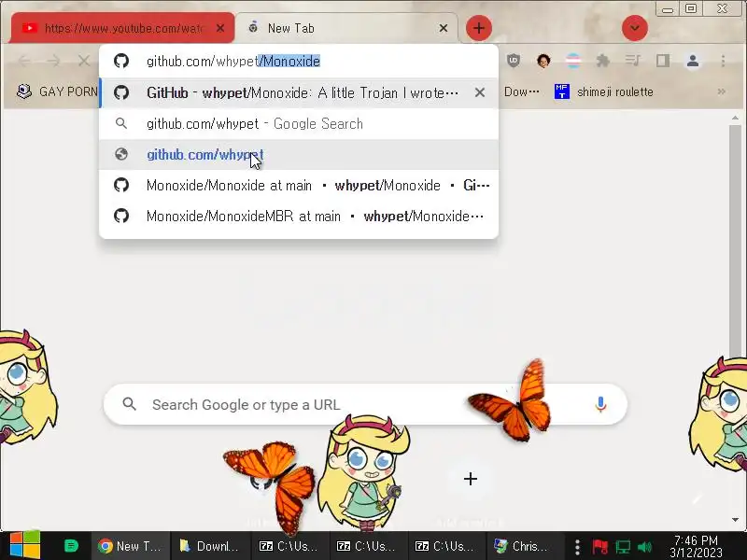The image size is (747, 560).
Task: Open the Chrome three-dot menu
Action: pyautogui.click(x=723, y=61)
